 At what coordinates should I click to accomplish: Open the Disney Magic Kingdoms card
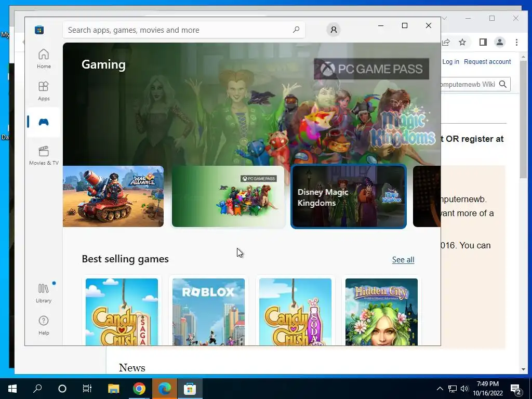[349, 196]
